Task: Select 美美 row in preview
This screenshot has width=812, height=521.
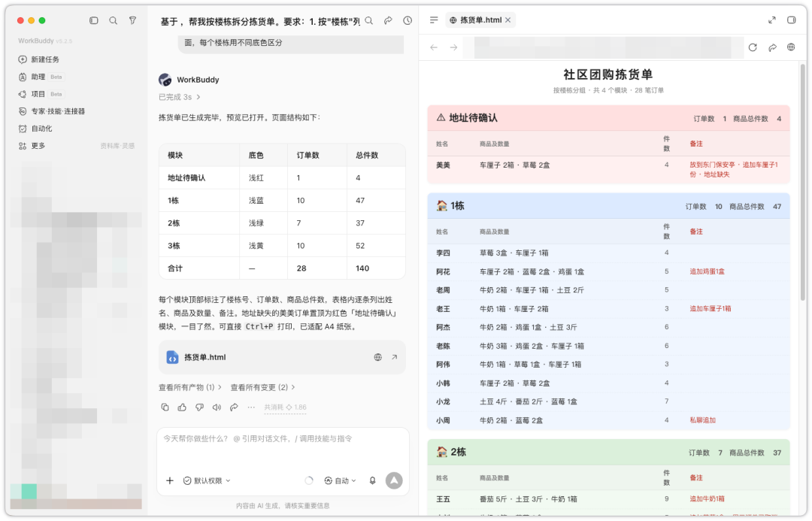Action: [608, 169]
